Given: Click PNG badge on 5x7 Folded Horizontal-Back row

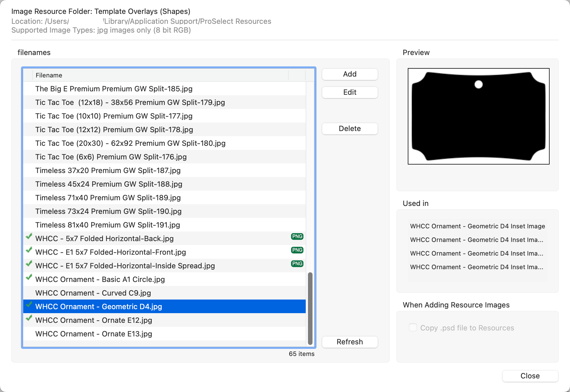Looking at the screenshot, I should [297, 237].
